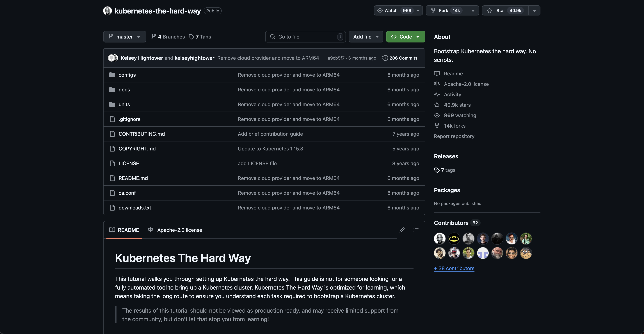Open README.md in file list

pyautogui.click(x=133, y=178)
